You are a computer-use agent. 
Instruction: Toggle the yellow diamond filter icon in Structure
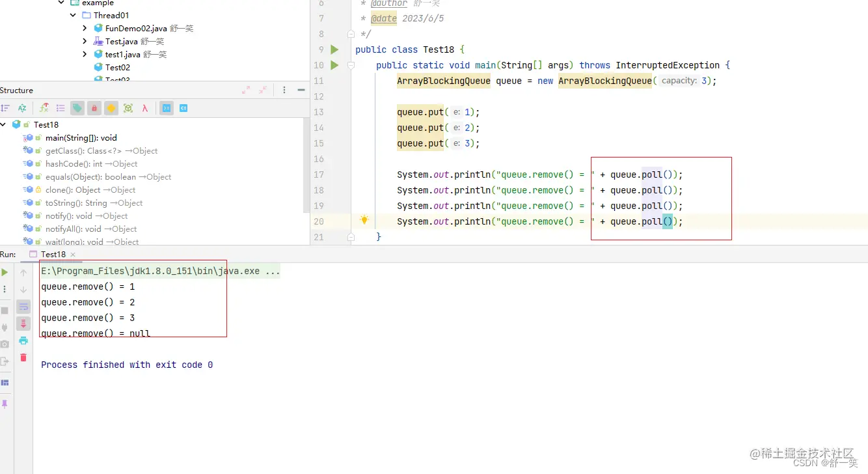pos(111,108)
